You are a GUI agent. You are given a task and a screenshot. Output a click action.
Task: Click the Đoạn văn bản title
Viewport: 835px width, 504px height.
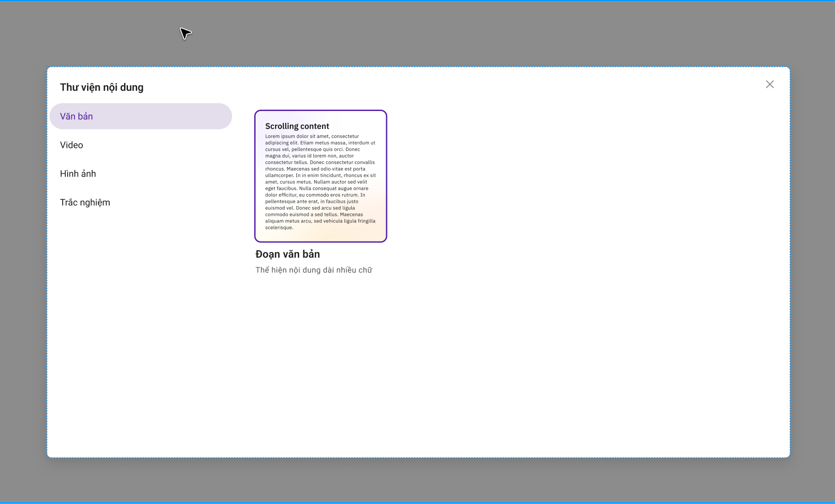click(x=288, y=254)
